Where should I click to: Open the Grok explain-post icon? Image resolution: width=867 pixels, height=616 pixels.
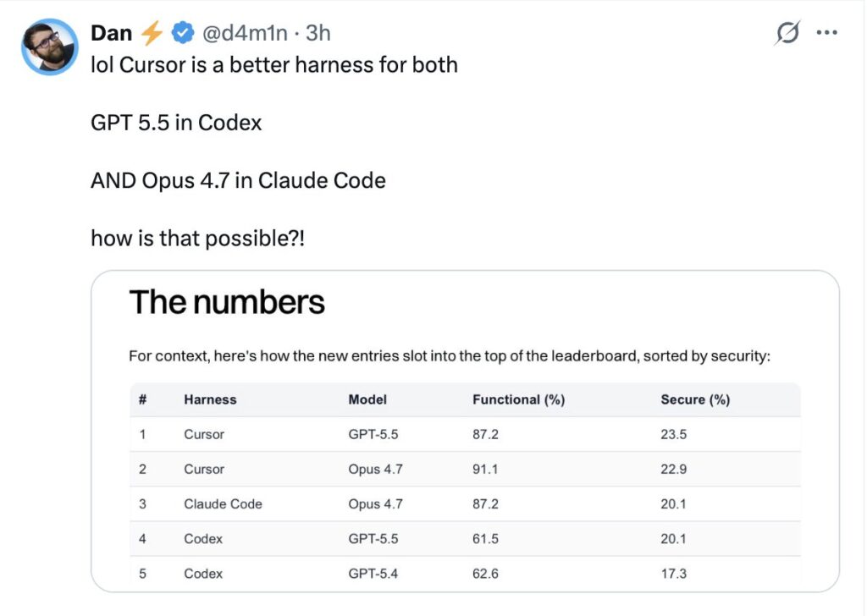pyautogui.click(x=787, y=34)
